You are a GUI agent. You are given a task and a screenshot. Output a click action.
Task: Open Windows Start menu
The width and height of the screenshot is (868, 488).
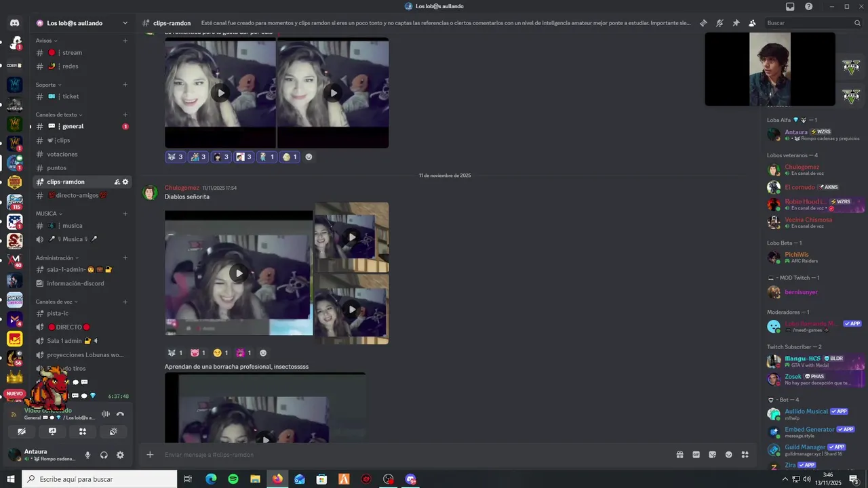pos(11,479)
